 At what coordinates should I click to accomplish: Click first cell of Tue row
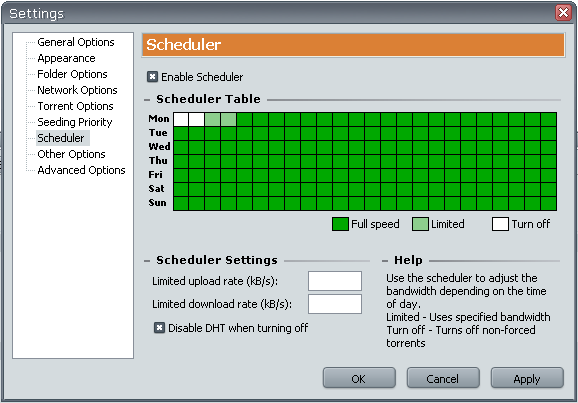click(181, 133)
